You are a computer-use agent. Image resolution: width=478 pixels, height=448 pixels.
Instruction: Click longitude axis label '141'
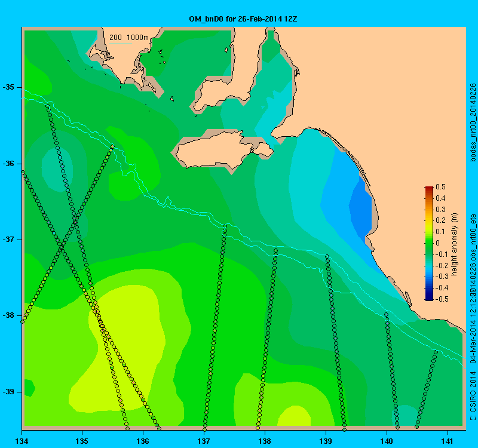[x=448, y=441]
